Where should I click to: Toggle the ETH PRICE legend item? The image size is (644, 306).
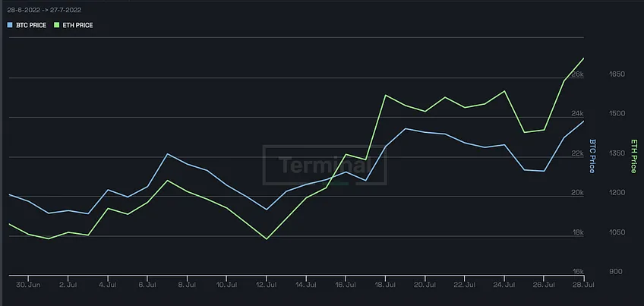coord(74,26)
